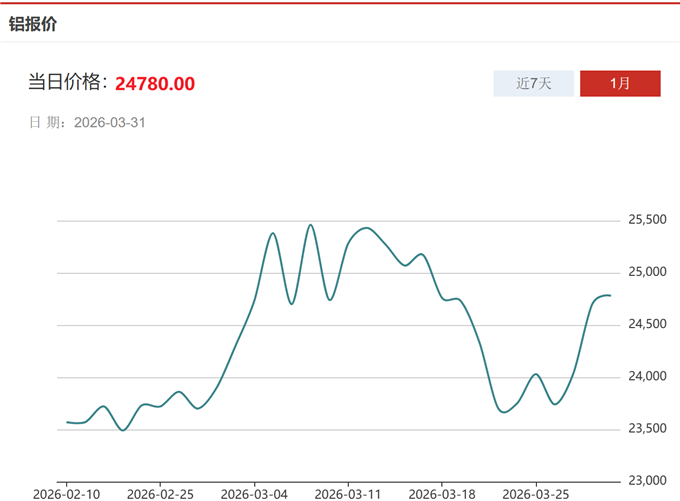Click the rightmost endpoint of price line
This screenshot has width=680, height=501.
tap(610, 295)
